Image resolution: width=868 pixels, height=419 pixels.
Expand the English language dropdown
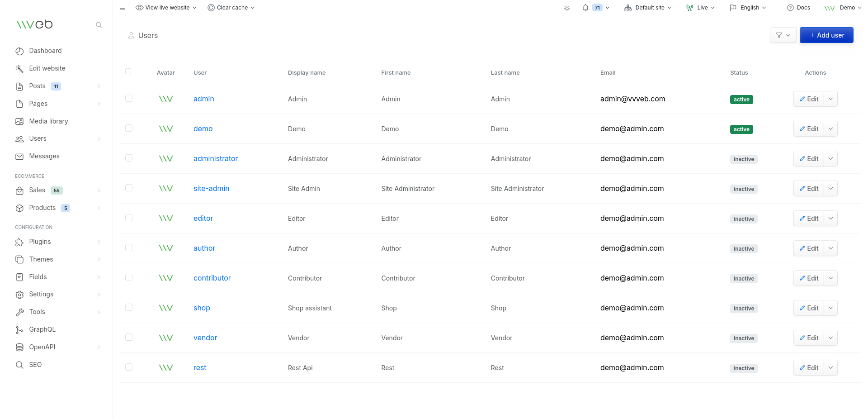(x=748, y=8)
